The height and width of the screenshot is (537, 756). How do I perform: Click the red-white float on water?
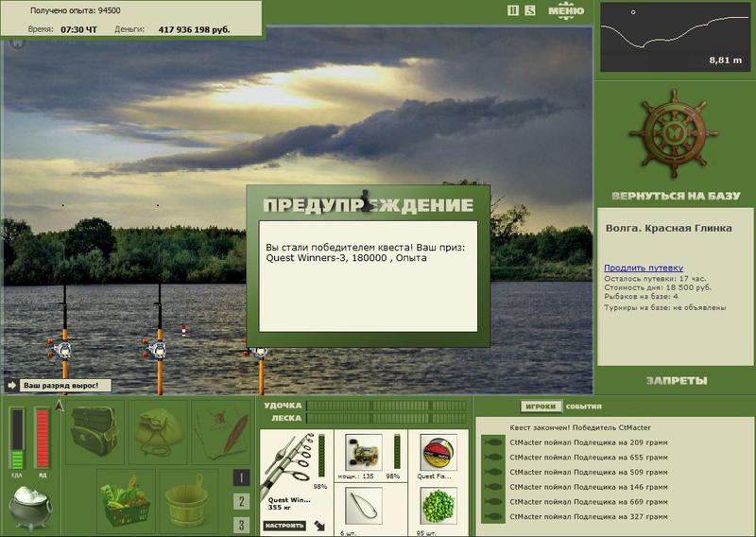coord(183,331)
